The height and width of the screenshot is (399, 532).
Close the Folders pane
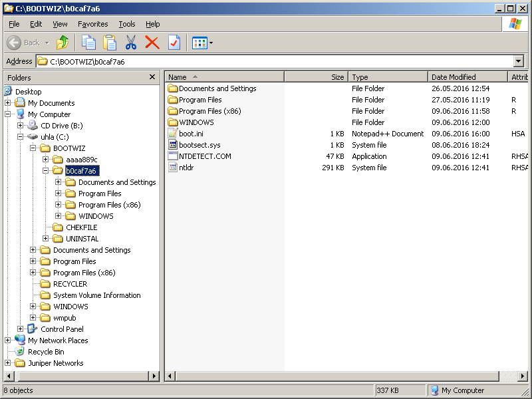pos(152,77)
